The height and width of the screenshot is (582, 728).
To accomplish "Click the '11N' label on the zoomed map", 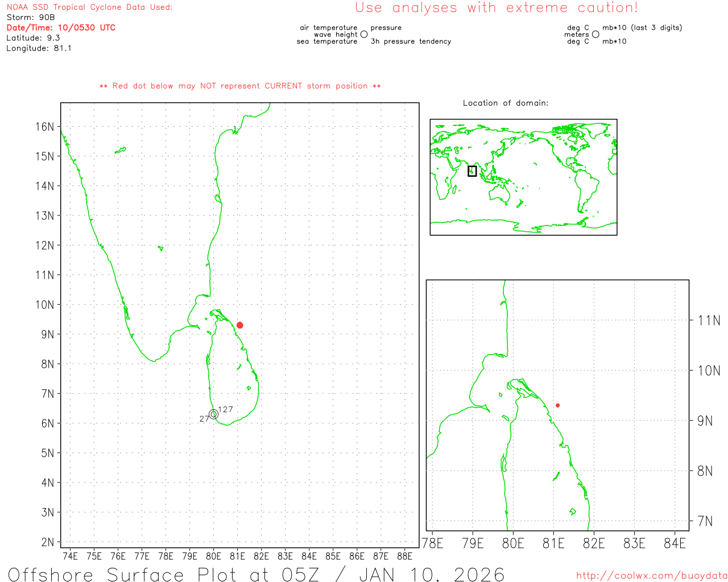I will pos(709,321).
